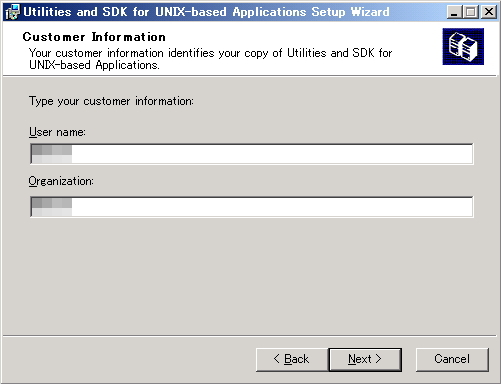Click the Next button to continue

[365, 360]
